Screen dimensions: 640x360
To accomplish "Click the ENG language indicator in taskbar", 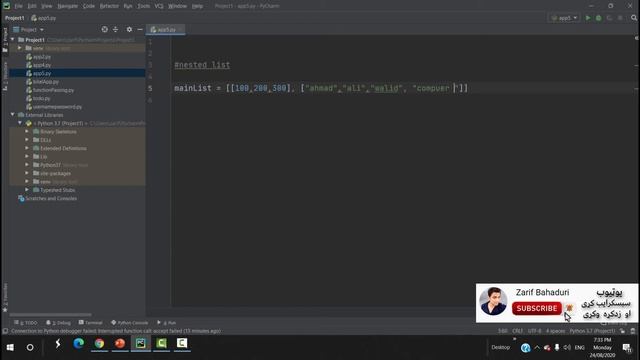I will pos(580,348).
